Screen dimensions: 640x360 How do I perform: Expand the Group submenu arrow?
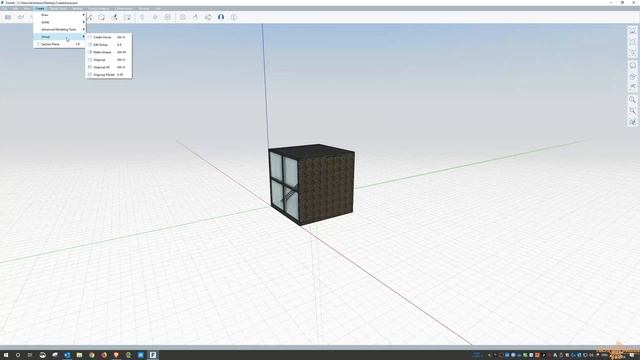(84, 37)
